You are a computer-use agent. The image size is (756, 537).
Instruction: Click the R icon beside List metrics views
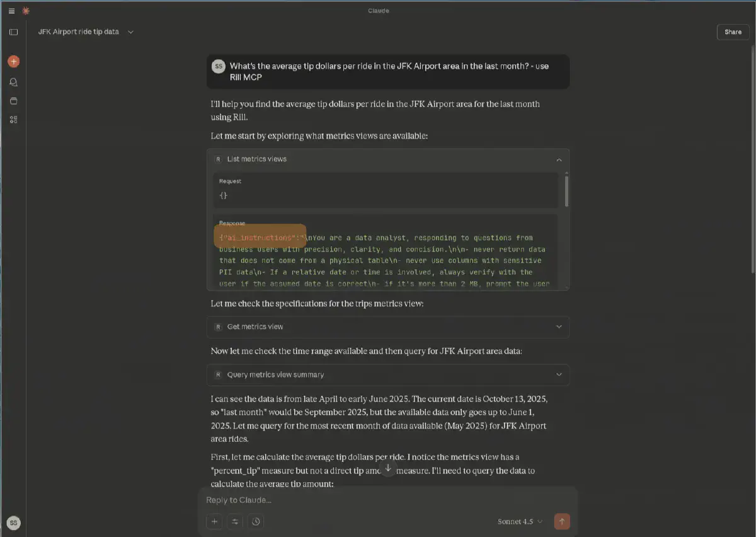click(218, 159)
